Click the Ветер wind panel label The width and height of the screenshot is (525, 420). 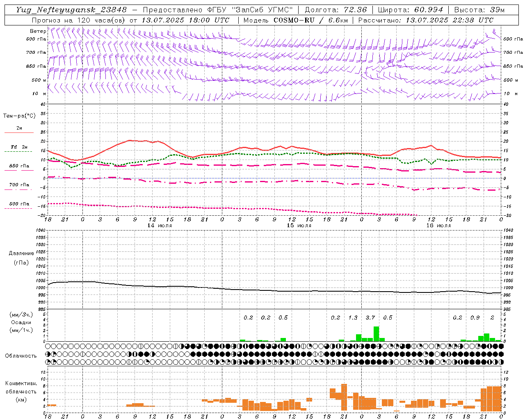coord(38,31)
